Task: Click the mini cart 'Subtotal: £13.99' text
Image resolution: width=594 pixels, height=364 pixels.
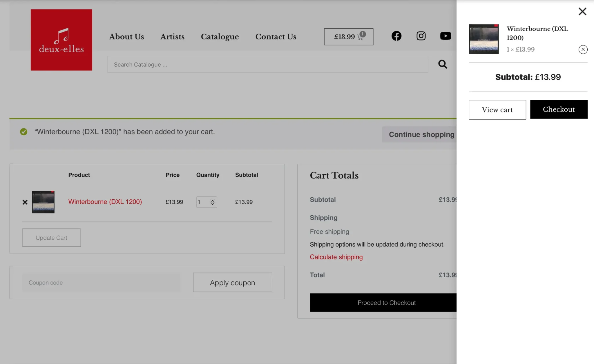Action: (x=528, y=77)
